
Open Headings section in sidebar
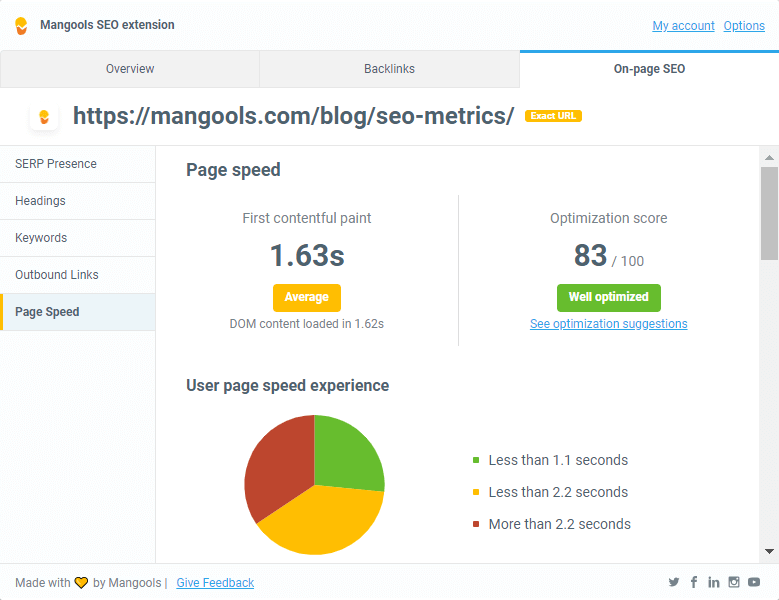point(78,201)
